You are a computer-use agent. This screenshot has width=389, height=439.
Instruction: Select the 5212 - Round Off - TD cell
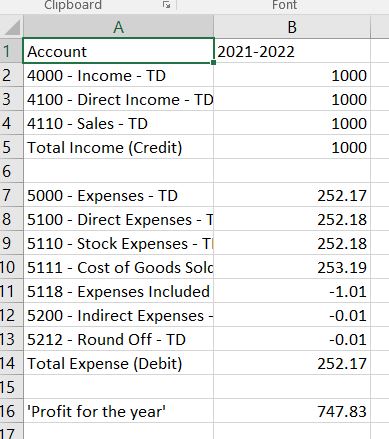pos(119,339)
